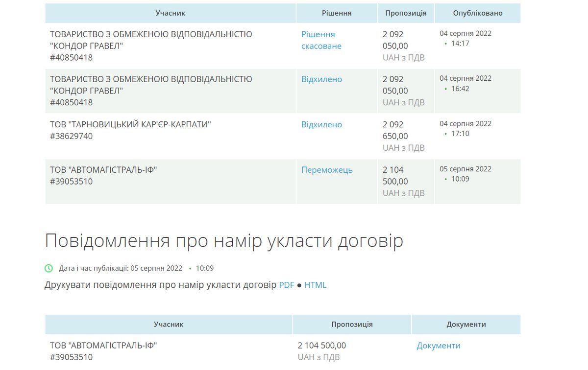Image resolution: width=588 pixels, height=370 pixels.
Task: Click the green clock publication icon
Action: (48, 268)
